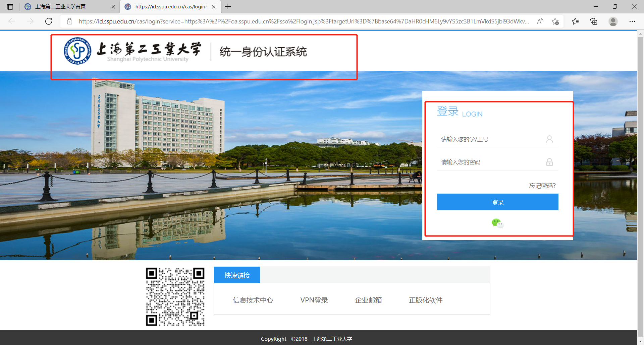The image size is (644, 345).
Task: View site information via lock icon
Action: coord(70,21)
